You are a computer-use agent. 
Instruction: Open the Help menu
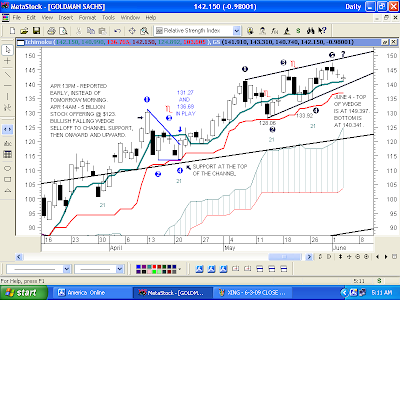tap(151, 18)
